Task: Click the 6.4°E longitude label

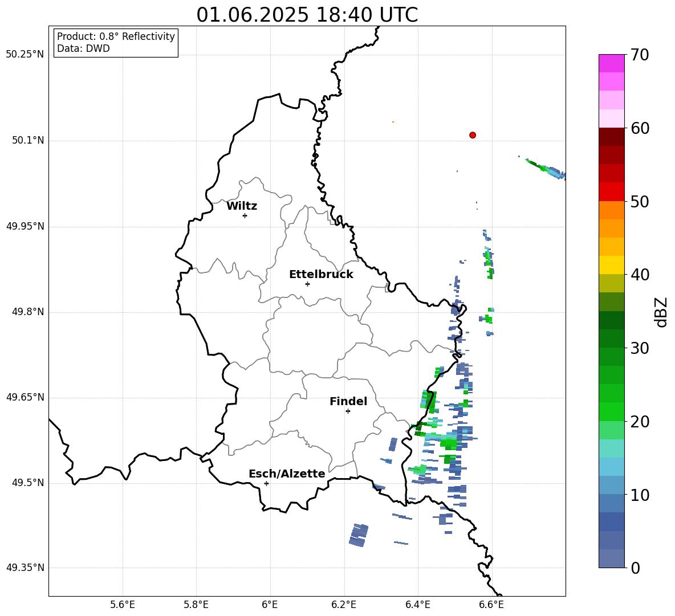Action: (x=417, y=605)
